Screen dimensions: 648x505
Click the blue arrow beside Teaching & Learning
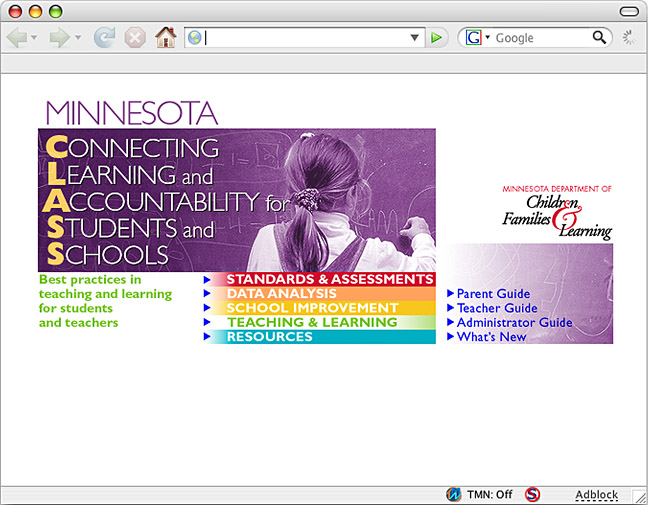207,322
